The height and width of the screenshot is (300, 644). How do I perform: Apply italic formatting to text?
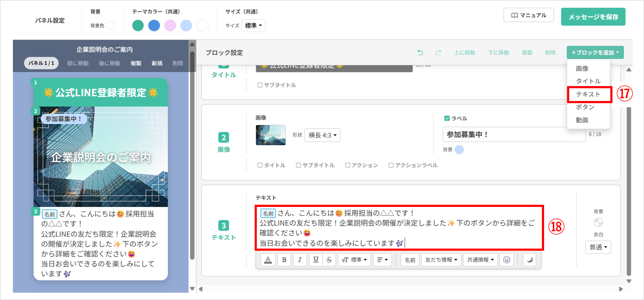(300, 260)
